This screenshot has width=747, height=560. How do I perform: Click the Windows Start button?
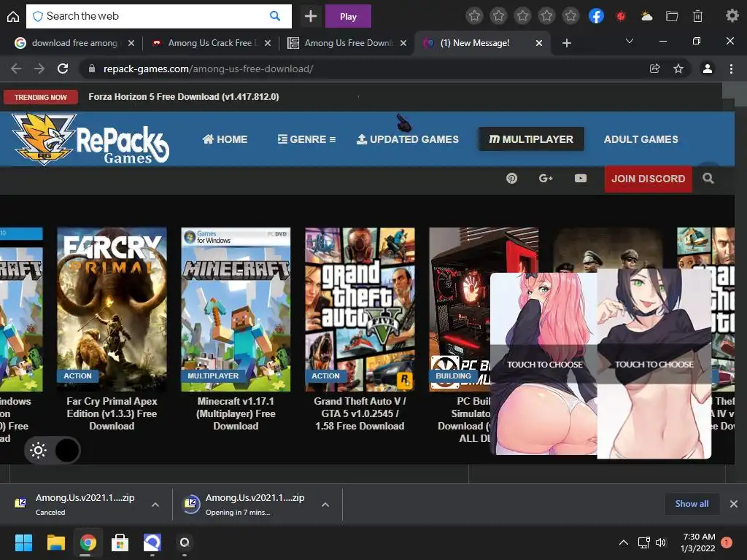(x=23, y=542)
